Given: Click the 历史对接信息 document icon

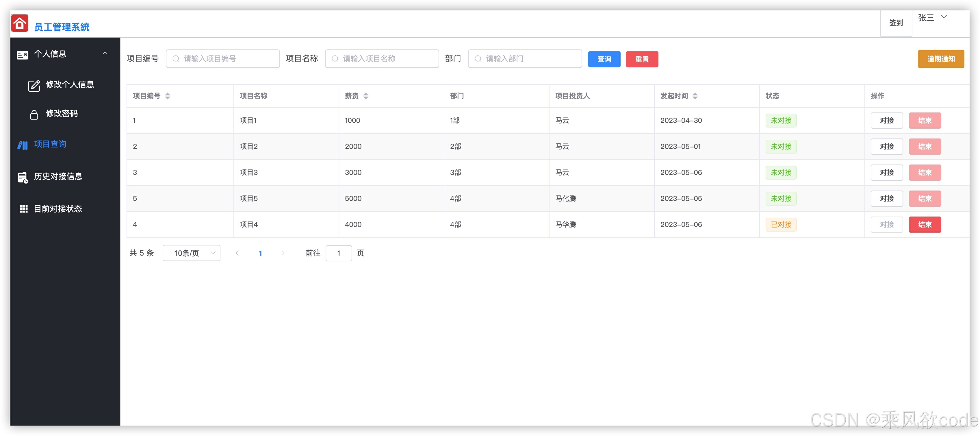Looking at the screenshot, I should click(23, 178).
